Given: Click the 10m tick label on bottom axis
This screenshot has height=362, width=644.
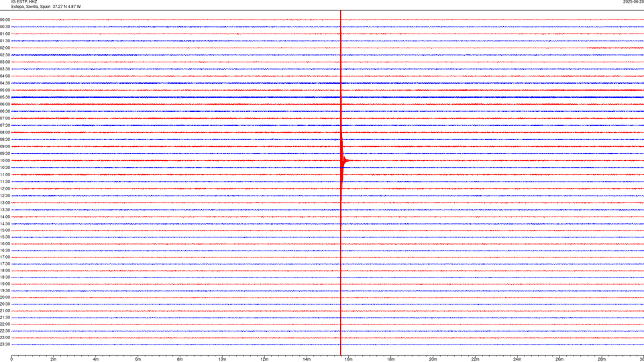Looking at the screenshot, I should pyautogui.click(x=222, y=359).
